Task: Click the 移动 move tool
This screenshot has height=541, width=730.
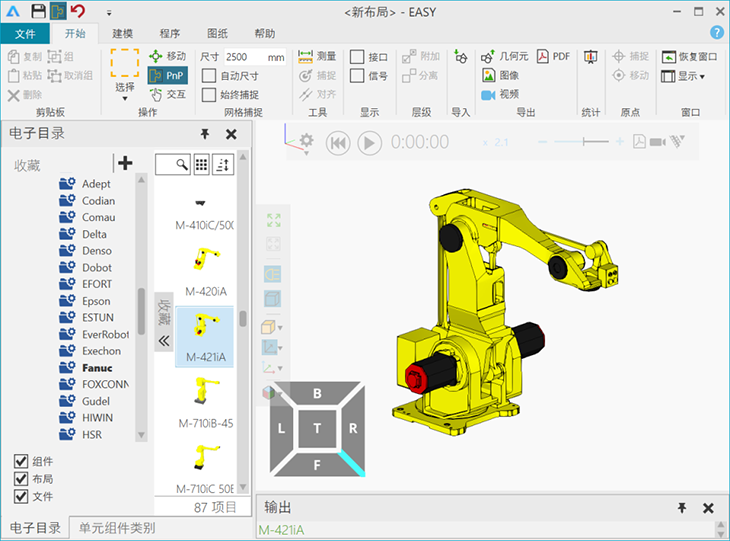Action: (x=167, y=56)
